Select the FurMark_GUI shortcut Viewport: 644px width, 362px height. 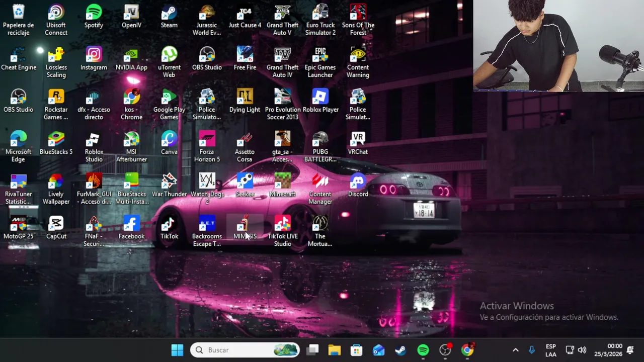coord(94,189)
